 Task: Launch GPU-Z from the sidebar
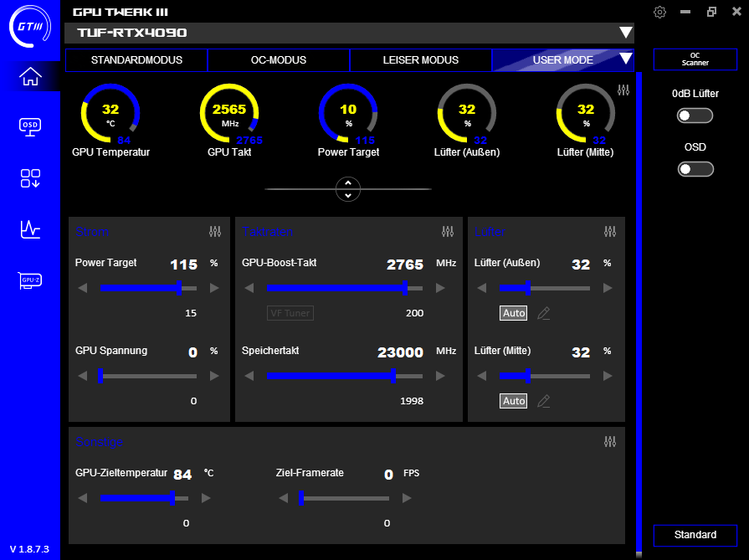pos(30,280)
